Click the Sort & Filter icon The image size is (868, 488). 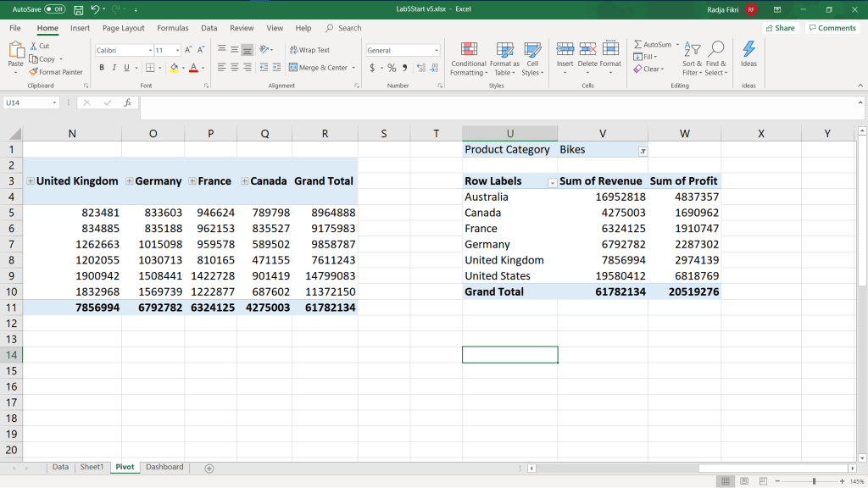pyautogui.click(x=692, y=49)
